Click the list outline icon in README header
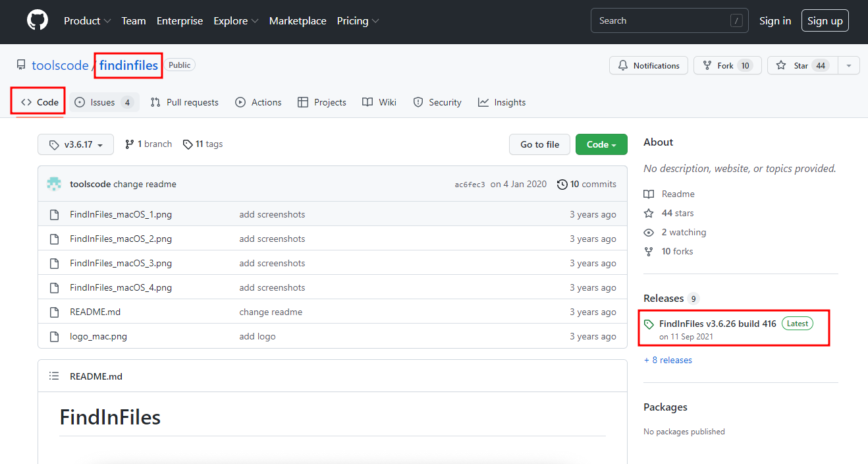This screenshot has width=868, height=464. (x=54, y=376)
